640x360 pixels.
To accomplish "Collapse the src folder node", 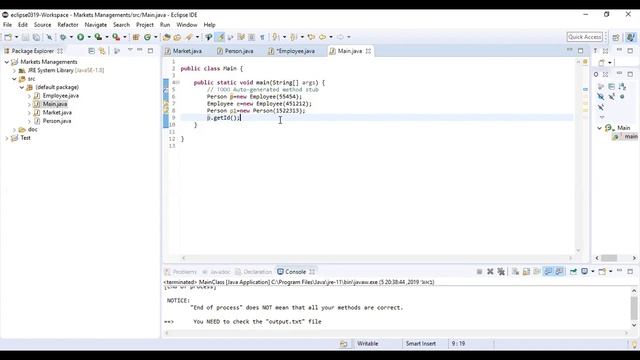I will [x=14, y=79].
